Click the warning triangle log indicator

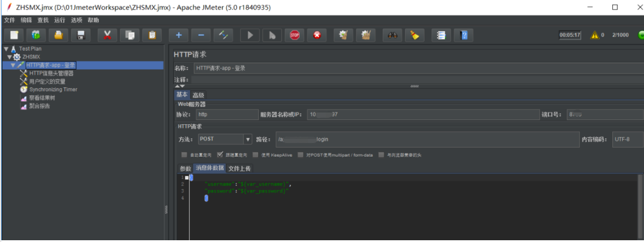(x=594, y=35)
